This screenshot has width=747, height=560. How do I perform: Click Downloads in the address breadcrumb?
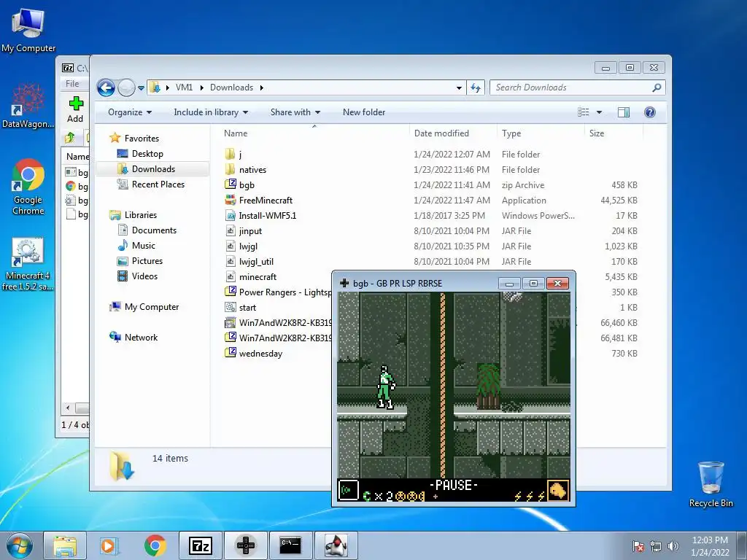(231, 87)
